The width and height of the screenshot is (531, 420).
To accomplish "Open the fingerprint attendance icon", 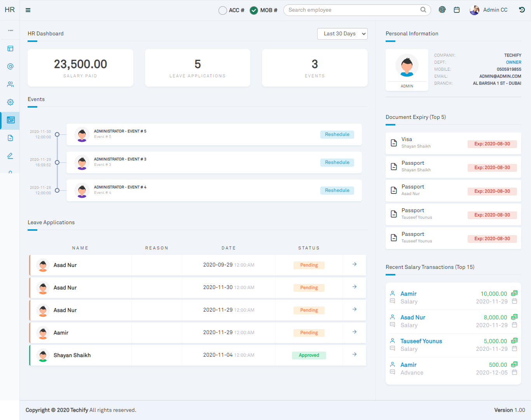I will [x=442, y=9].
